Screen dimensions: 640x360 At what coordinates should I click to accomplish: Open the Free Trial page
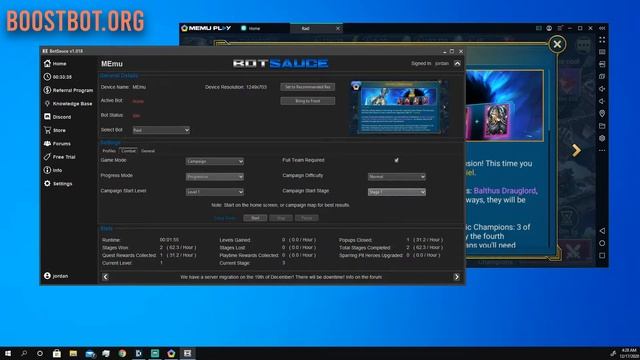click(x=60, y=157)
